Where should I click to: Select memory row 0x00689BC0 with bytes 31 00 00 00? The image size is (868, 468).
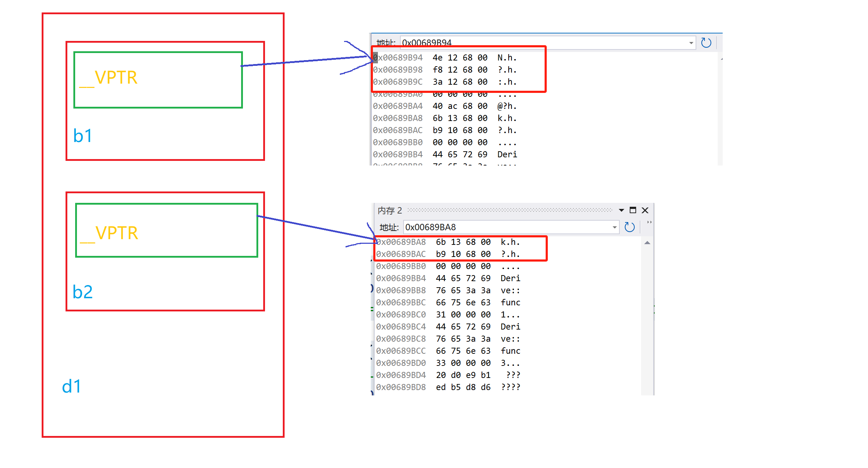(448, 315)
